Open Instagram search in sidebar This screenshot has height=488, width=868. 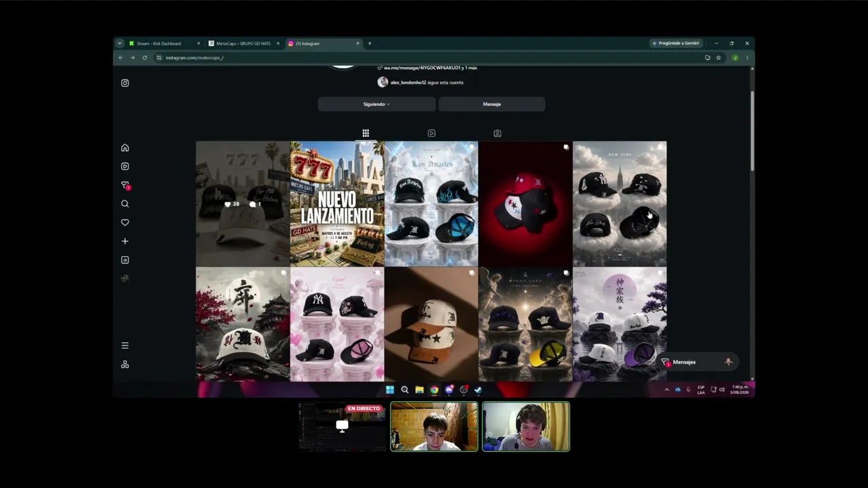tap(125, 203)
